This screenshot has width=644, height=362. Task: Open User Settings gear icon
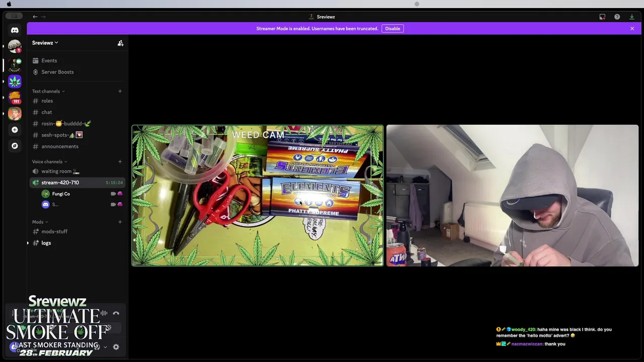pos(116,347)
